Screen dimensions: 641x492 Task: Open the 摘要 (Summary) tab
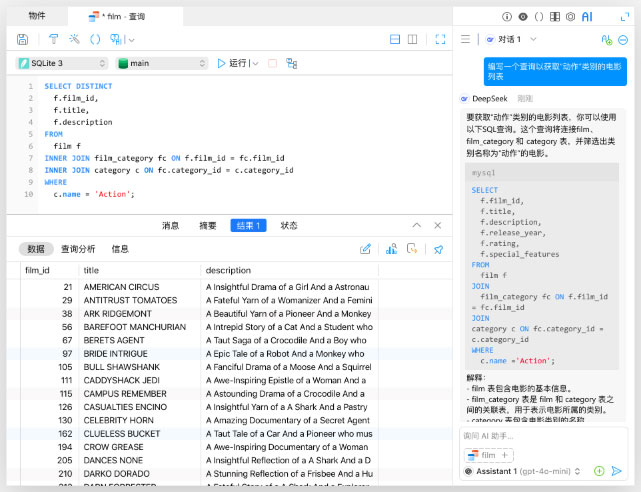208,226
